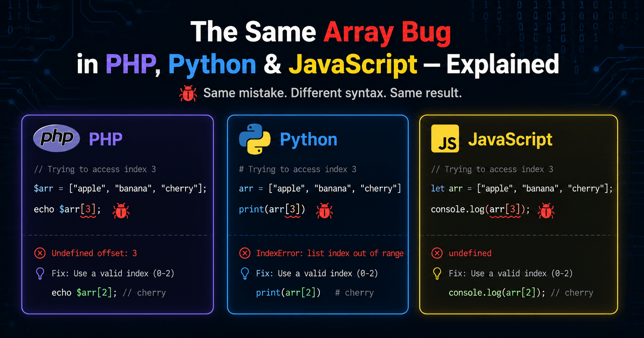
Task: Click 'JavaScript' word in the main title
Action: coord(353,65)
